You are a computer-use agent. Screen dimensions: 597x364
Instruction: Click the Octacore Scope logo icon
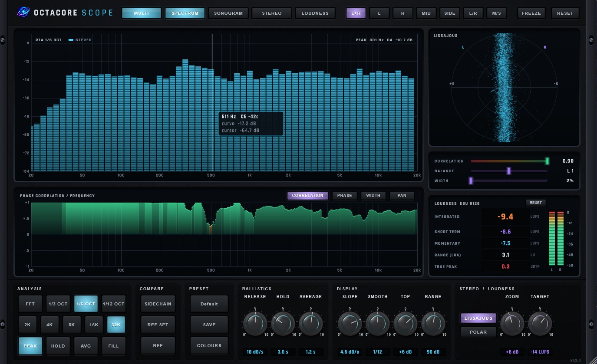23,13
